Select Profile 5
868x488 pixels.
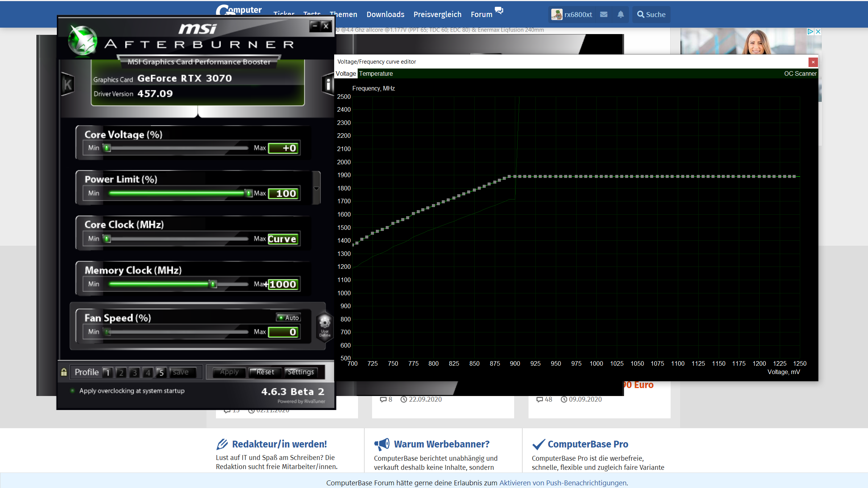pyautogui.click(x=161, y=373)
